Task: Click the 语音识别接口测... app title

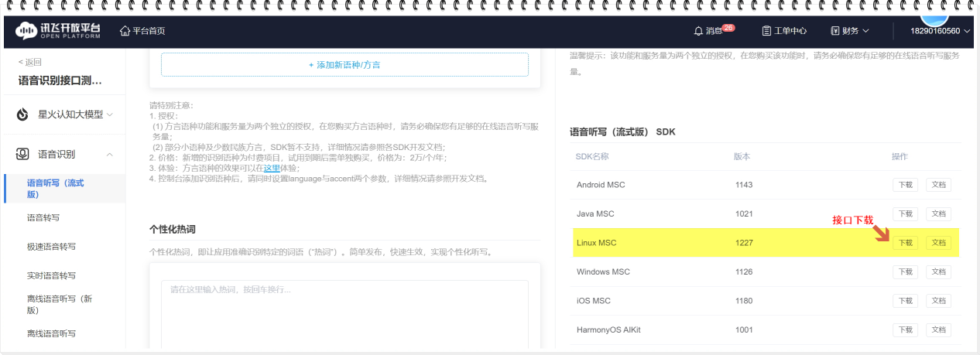Action: click(x=60, y=80)
